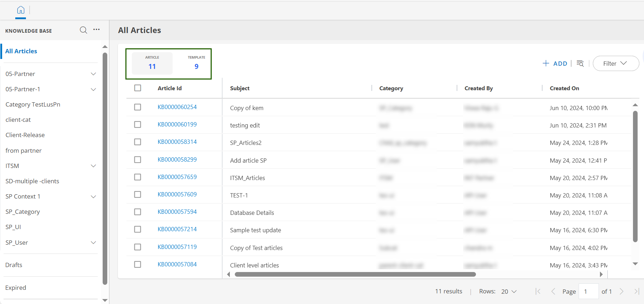644x304 pixels.
Task: Jump to the last page
Action: click(x=637, y=292)
